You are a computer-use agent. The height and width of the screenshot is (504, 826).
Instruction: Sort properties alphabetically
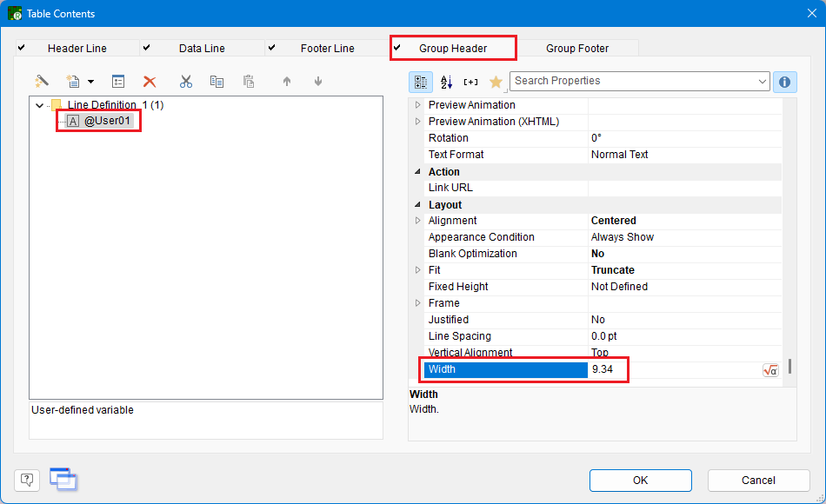[446, 82]
